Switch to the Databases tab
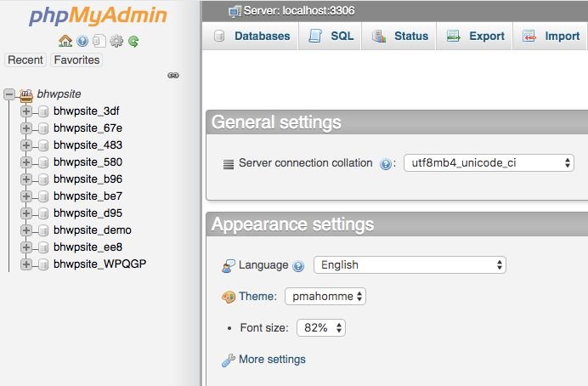Image resolution: width=588 pixels, height=386 pixels. point(250,36)
